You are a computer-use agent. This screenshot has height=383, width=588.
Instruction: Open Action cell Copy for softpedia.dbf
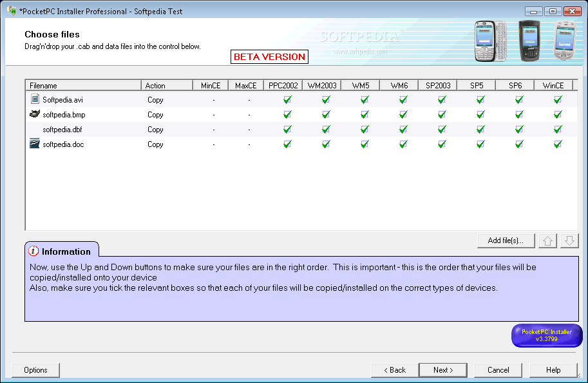tap(155, 130)
